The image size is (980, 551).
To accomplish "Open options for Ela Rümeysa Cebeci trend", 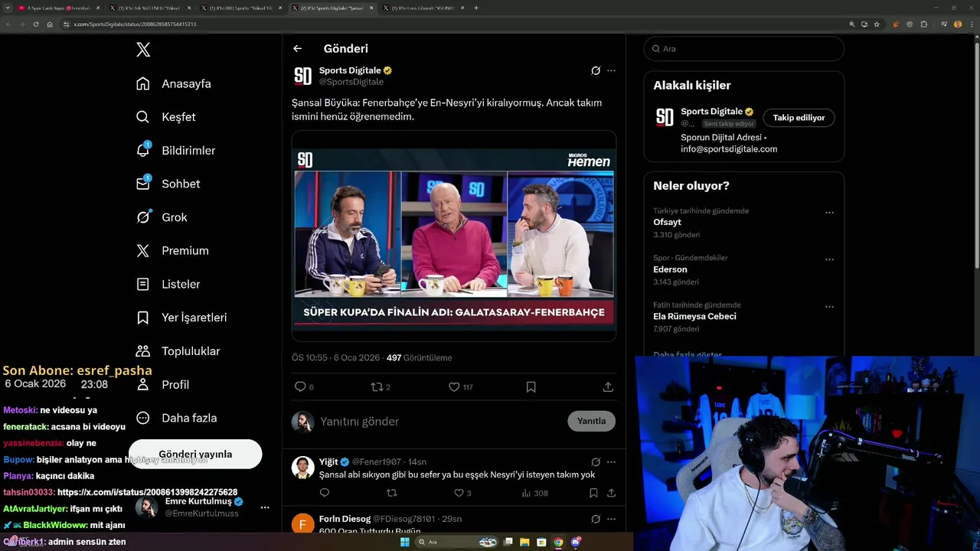I will tap(829, 307).
